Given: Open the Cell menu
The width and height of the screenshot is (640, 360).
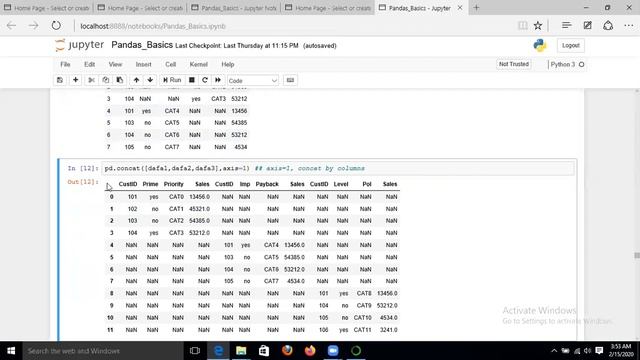Looking at the screenshot, I should coord(171,64).
